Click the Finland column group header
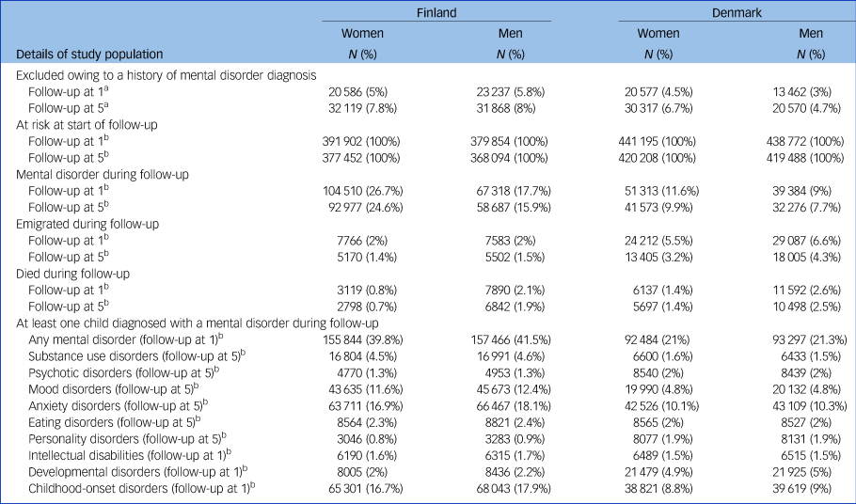Image resolution: width=856 pixels, height=504 pixels. [436, 12]
